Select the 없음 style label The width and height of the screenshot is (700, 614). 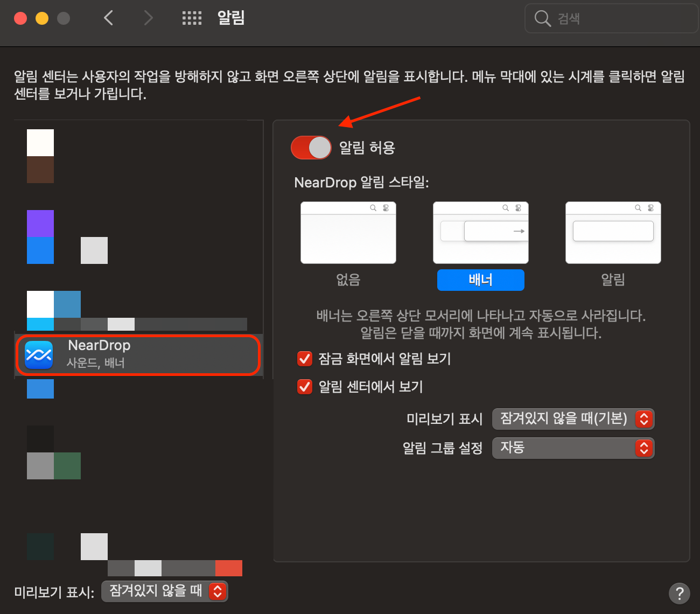(348, 280)
